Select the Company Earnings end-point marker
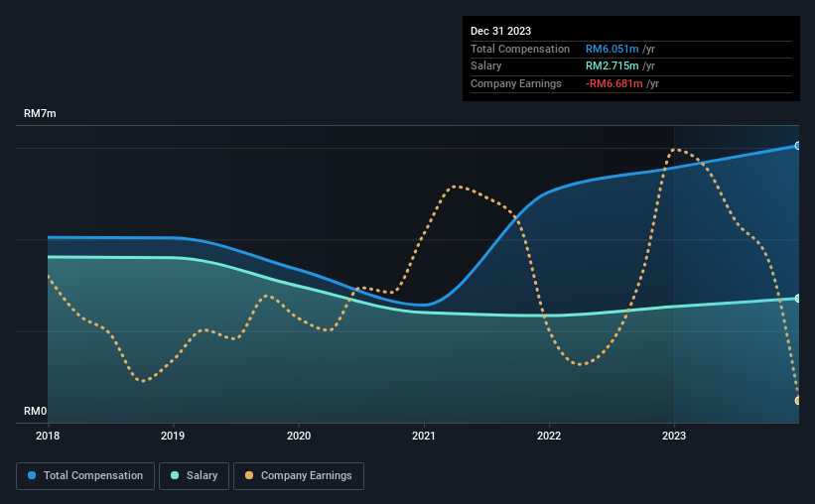This screenshot has width=815, height=504. 798,401
